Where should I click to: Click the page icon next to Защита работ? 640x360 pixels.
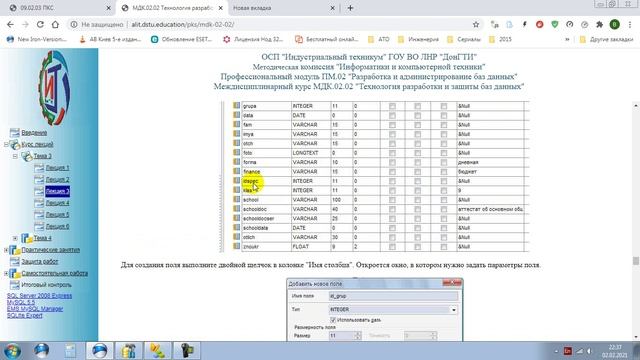pyautogui.click(x=15, y=261)
